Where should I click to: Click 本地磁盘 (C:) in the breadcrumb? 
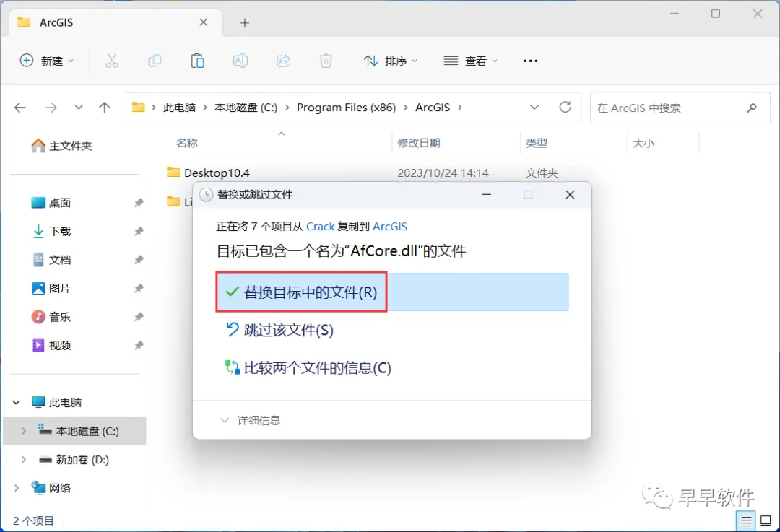click(x=246, y=108)
